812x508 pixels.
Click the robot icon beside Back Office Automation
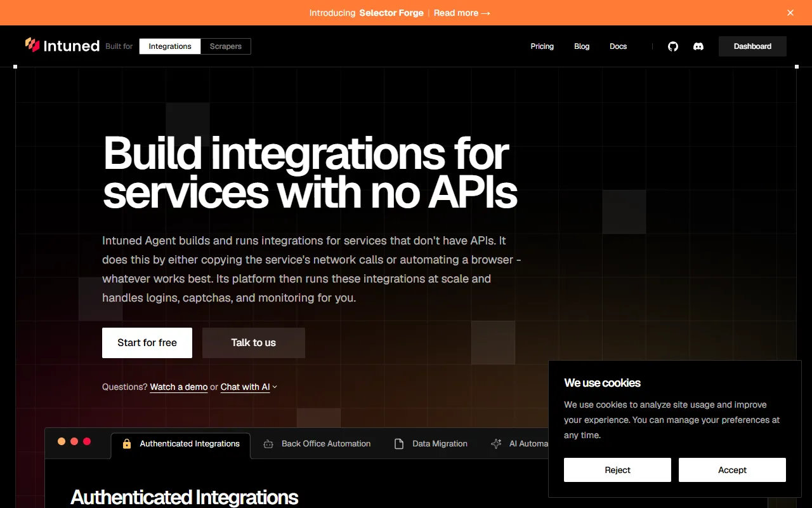pyautogui.click(x=268, y=444)
